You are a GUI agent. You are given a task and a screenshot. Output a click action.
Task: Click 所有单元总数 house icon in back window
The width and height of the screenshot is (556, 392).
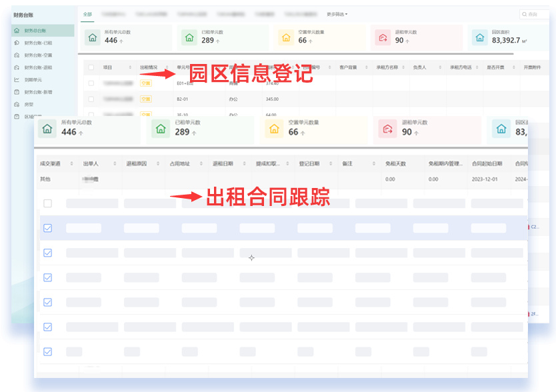(93, 37)
